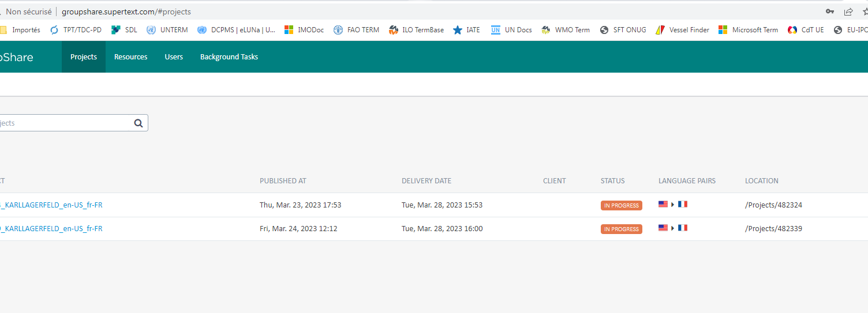This screenshot has width=868, height=313.
Task: Open the IMODoc bookmark
Action: click(304, 30)
